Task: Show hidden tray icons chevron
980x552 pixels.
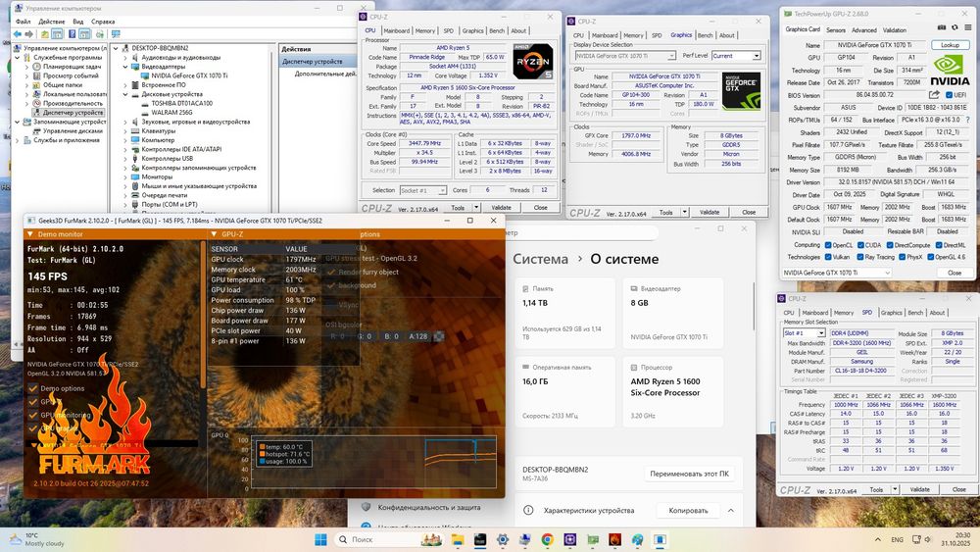Action: 877,539
